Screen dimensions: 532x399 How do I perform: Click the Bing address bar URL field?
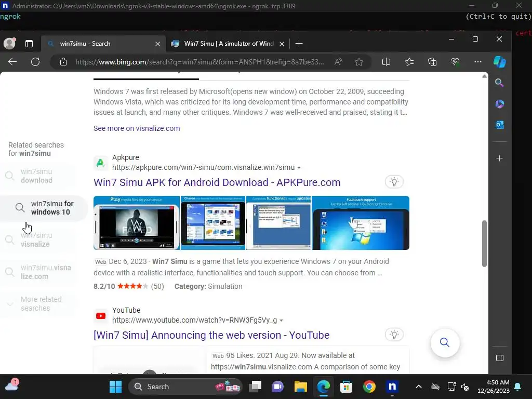pyautogui.click(x=199, y=62)
